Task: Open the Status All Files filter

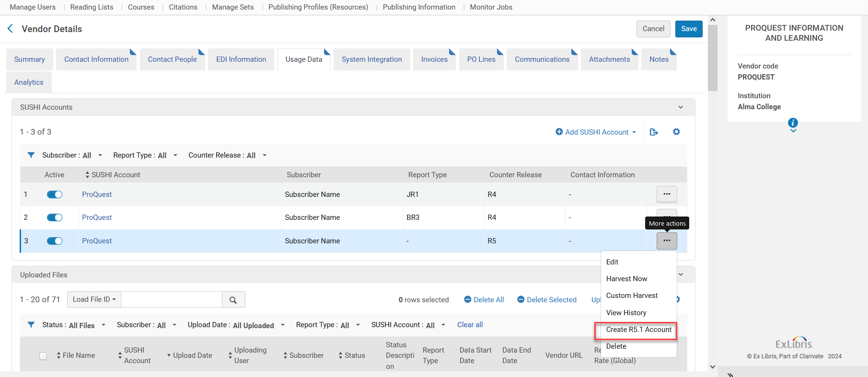Action: coord(74,325)
